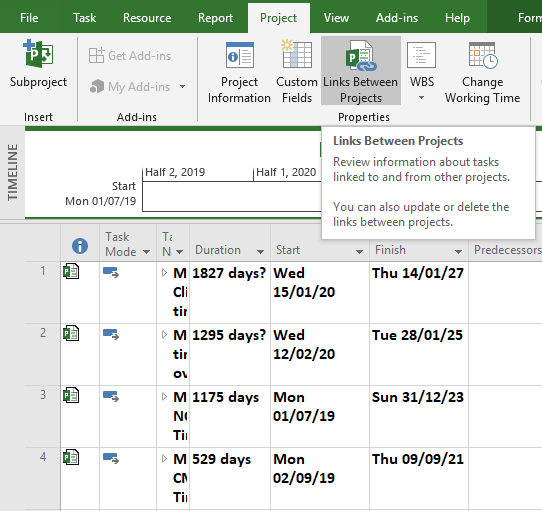Click auto-scheduled task mode icon row 2
542x511 pixels.
(111, 334)
